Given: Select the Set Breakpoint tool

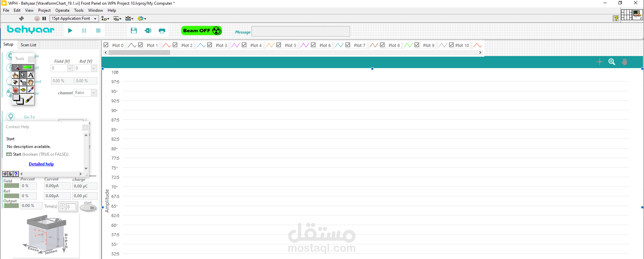Looking at the screenshot, I should coord(15,90).
